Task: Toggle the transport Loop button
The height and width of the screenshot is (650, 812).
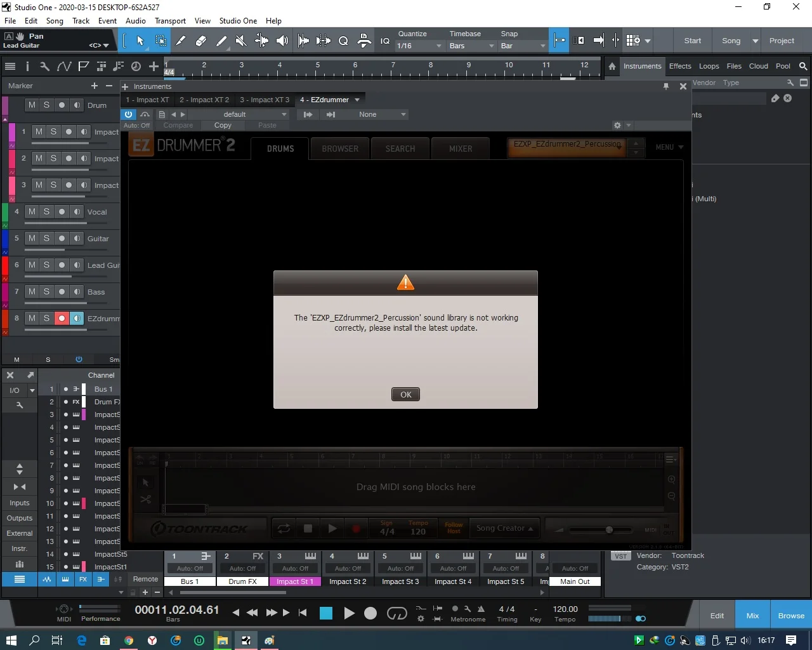Action: point(397,613)
